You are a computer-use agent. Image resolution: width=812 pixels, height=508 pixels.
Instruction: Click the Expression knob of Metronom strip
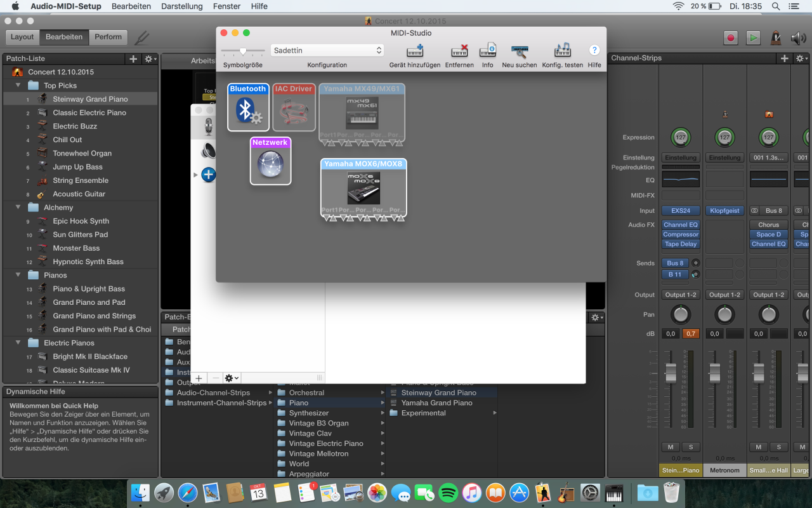pos(724,137)
